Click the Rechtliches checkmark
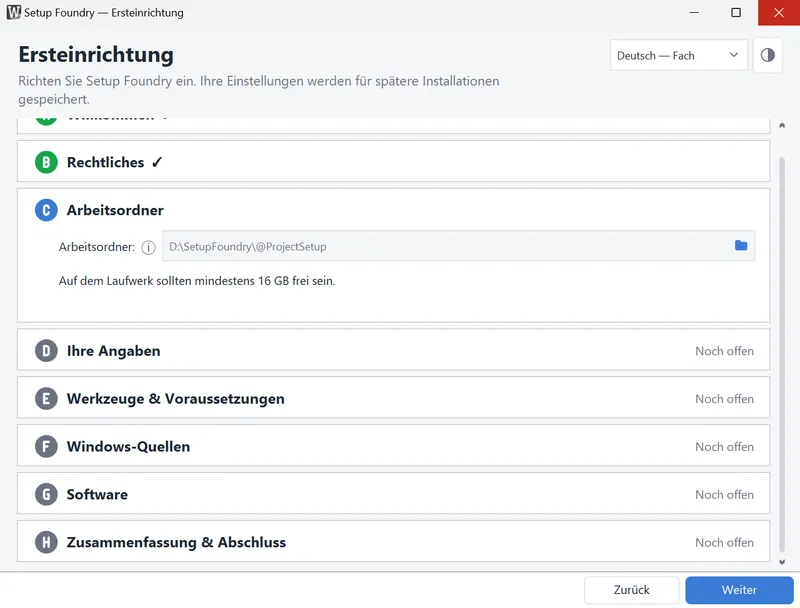The height and width of the screenshot is (608, 800). [157, 162]
